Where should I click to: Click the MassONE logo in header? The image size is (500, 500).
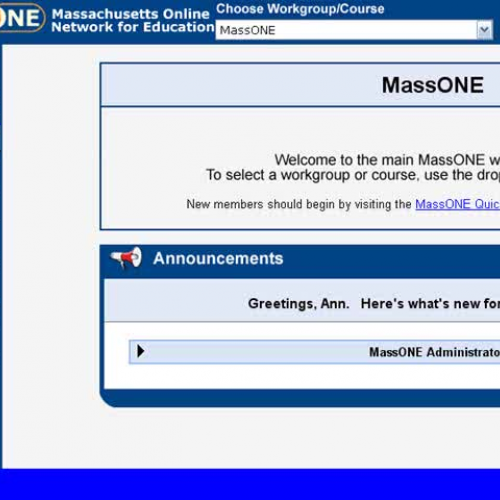pyautogui.click(x=22, y=18)
